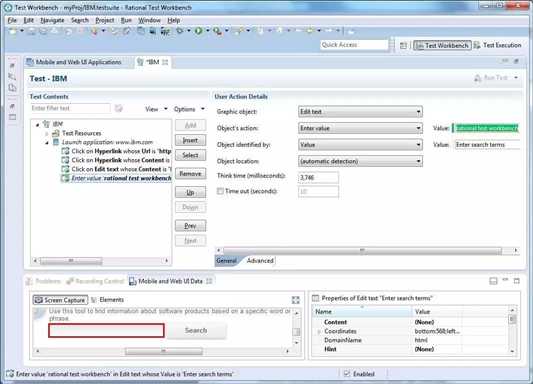
Task: Click the Test Resources folder icon
Action: (55, 133)
